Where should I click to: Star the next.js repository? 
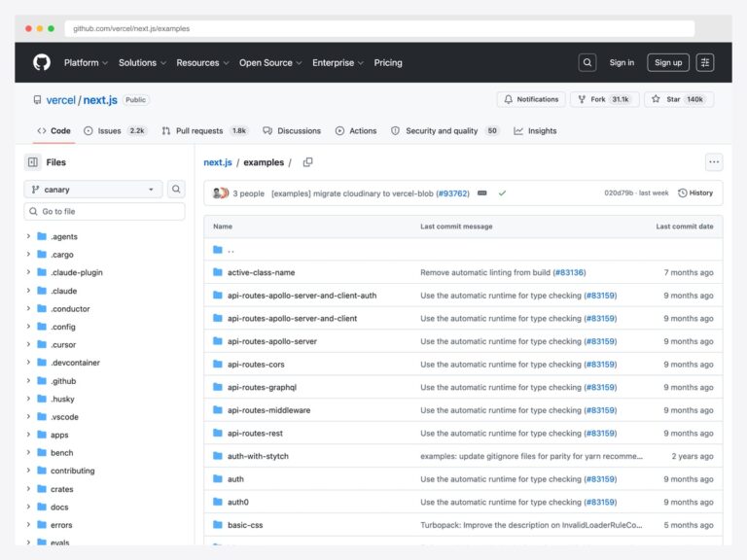(x=678, y=99)
